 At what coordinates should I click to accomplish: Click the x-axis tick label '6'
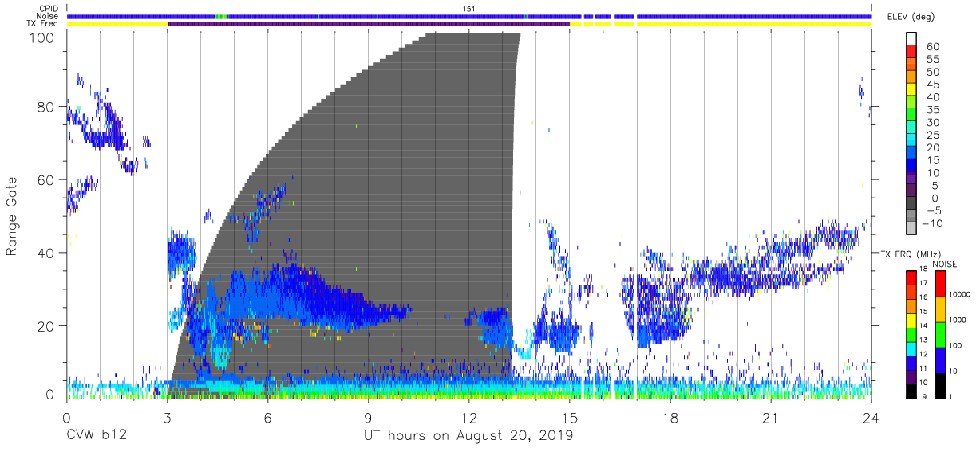267,418
